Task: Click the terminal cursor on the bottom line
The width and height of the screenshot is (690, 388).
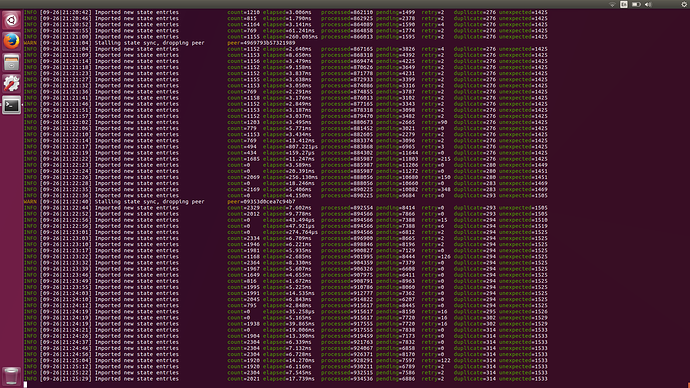Action: tap(26, 384)
